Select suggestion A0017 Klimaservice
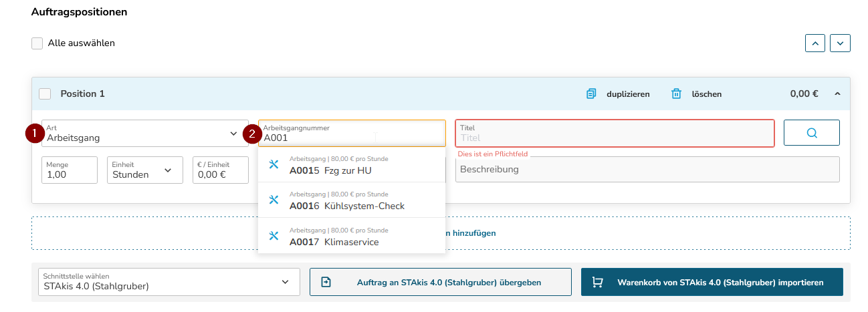This screenshot has width=868, height=312. (352, 236)
